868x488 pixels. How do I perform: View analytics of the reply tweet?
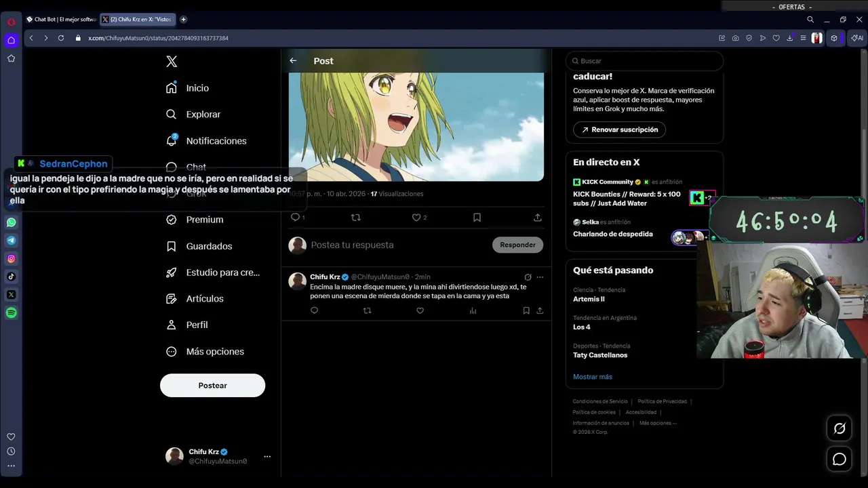point(473,310)
